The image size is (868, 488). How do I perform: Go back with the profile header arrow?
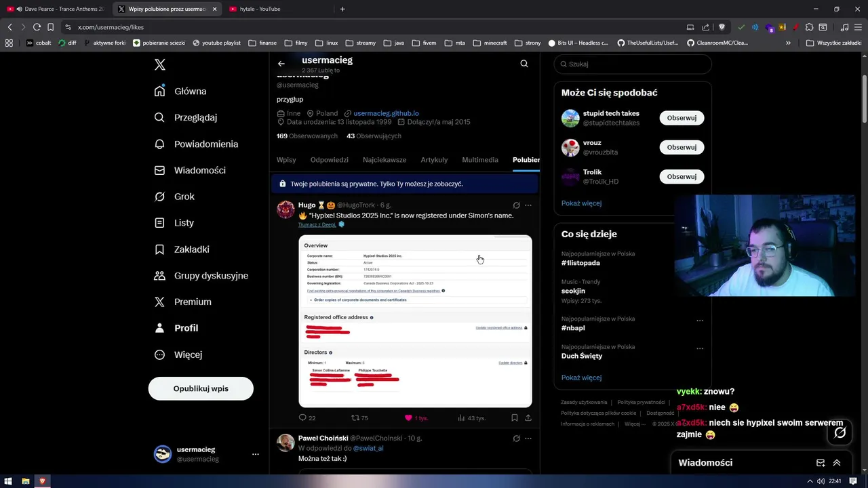point(281,64)
